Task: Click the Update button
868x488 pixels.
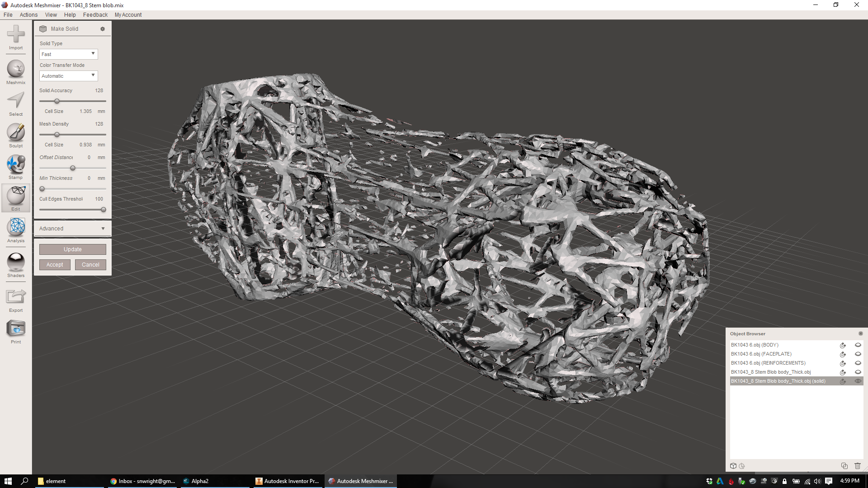Action: pyautogui.click(x=72, y=249)
